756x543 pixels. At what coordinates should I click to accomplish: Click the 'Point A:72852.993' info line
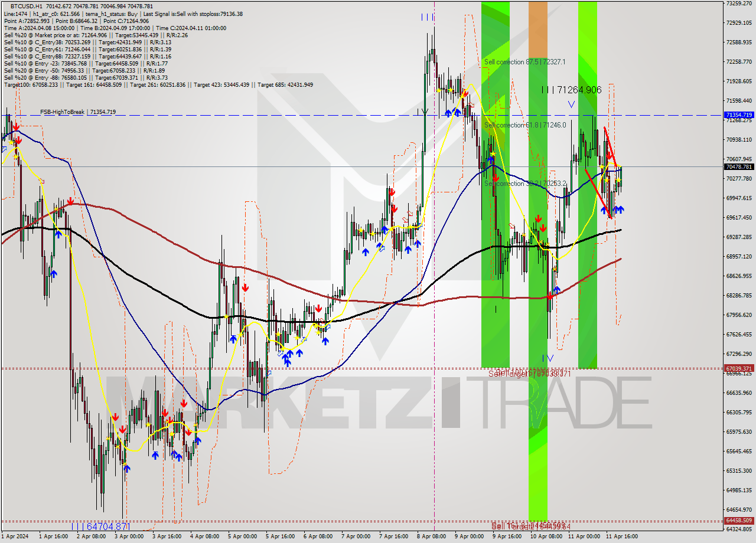(76, 21)
